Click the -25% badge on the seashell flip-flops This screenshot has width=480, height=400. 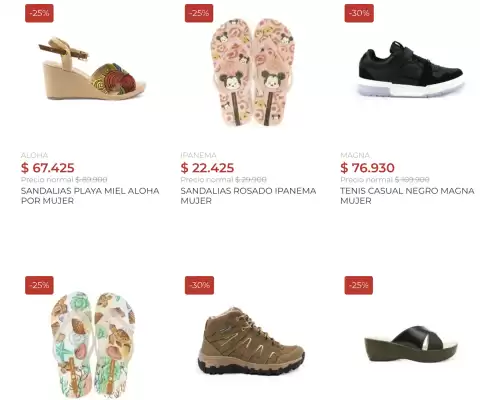pos(39,285)
